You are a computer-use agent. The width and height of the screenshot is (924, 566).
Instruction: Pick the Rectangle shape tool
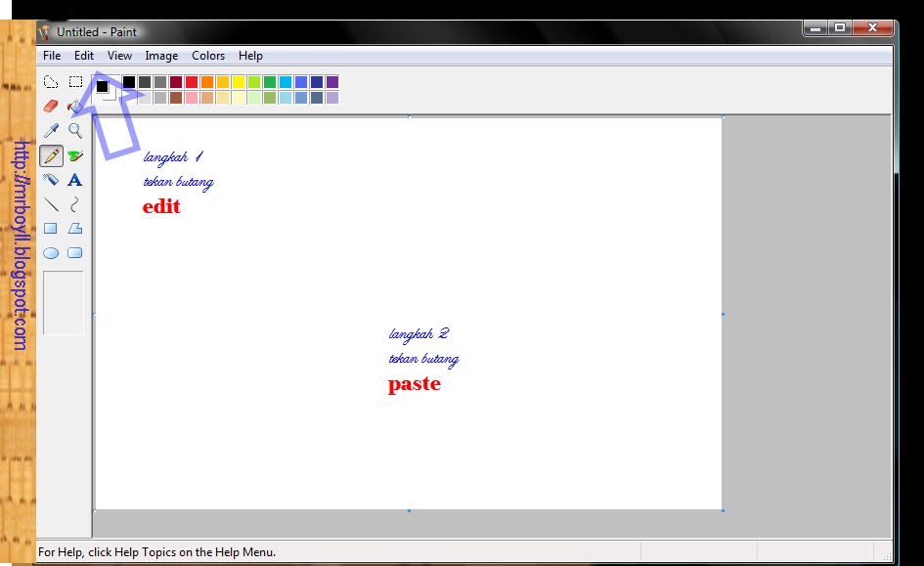pyautogui.click(x=51, y=229)
